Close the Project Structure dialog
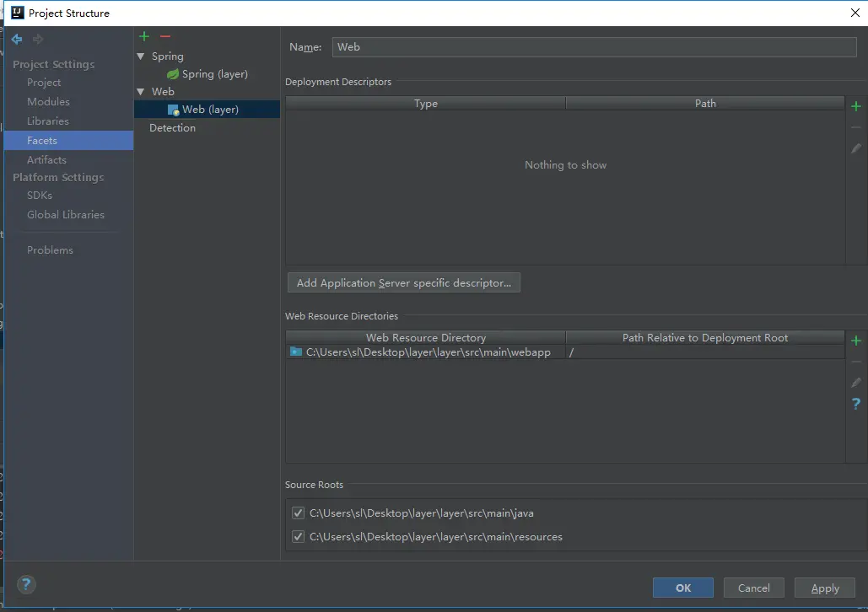Screen dimensions: 868x612 tap(855, 13)
